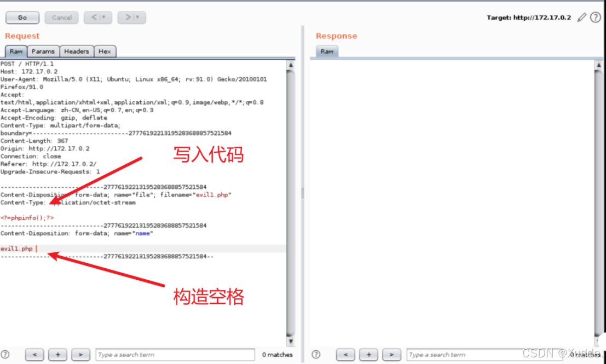Click the 'Origin: http://172.17.0.2' header
Viewport: 606px width, 364px height.
45,148
